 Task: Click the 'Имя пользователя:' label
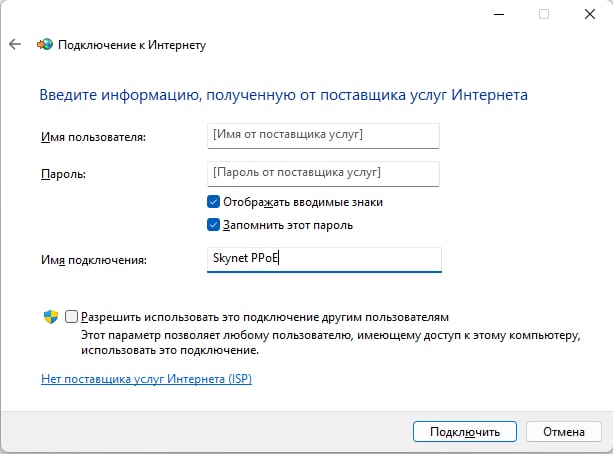pos(93,137)
